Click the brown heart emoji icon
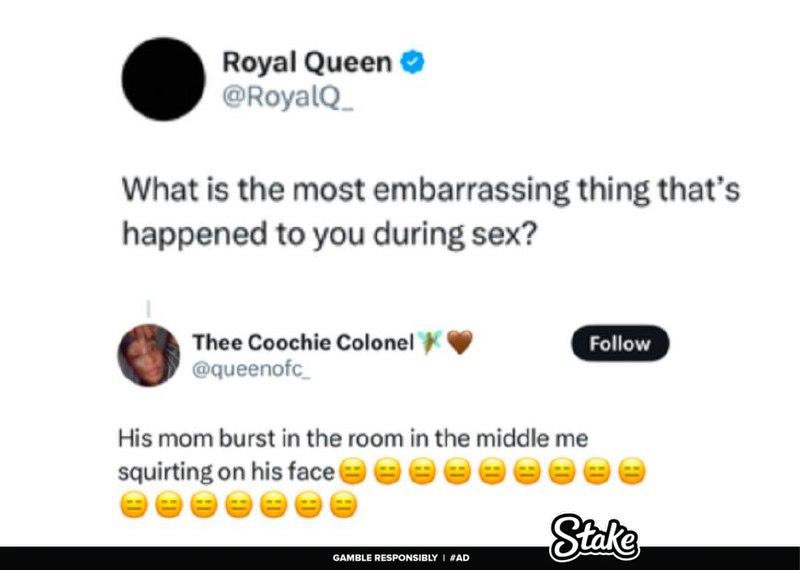 (x=460, y=342)
